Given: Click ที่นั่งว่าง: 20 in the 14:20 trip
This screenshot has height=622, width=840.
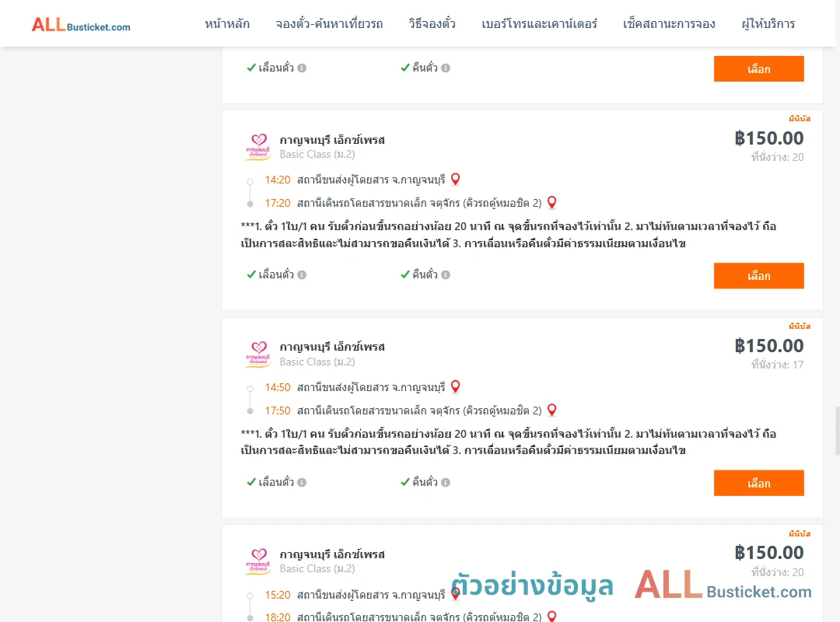Looking at the screenshot, I should click(777, 157).
